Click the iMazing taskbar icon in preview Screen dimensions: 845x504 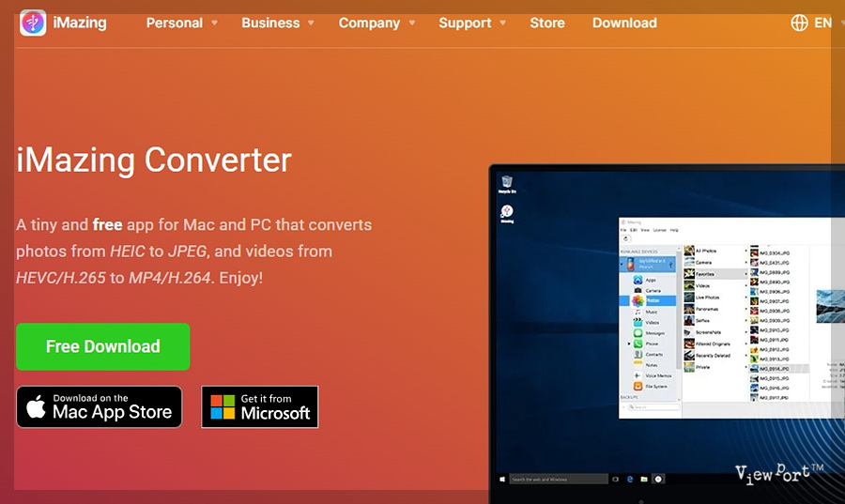658,480
